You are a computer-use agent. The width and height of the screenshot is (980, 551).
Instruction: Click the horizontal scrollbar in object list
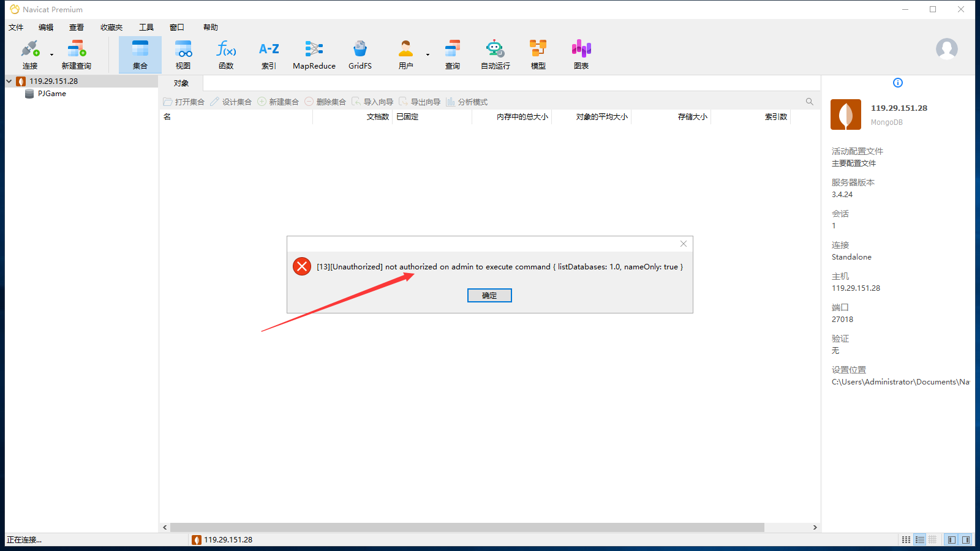(467, 527)
